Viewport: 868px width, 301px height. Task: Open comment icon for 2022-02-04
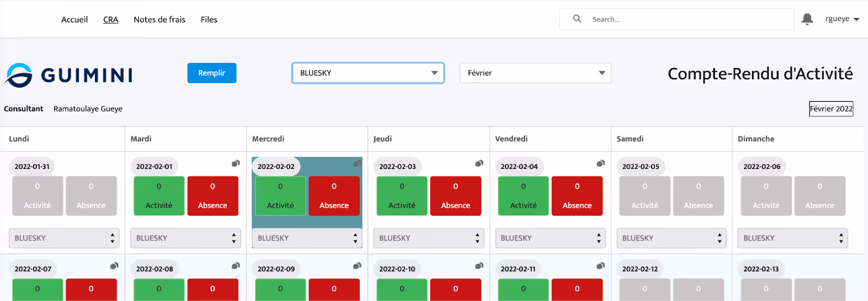coord(601,164)
